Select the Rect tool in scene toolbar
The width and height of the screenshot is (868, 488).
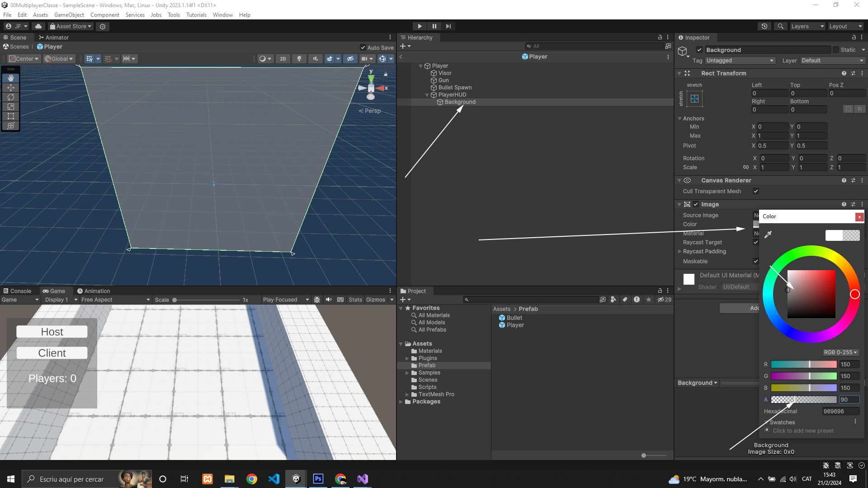pos(11,116)
